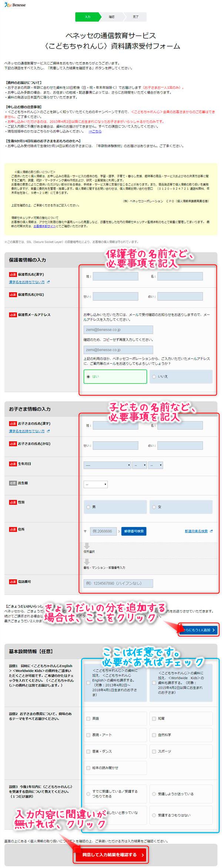Click 同意して入力結果を確認する submit button
This screenshot has height=868, width=222.
pos(111,854)
